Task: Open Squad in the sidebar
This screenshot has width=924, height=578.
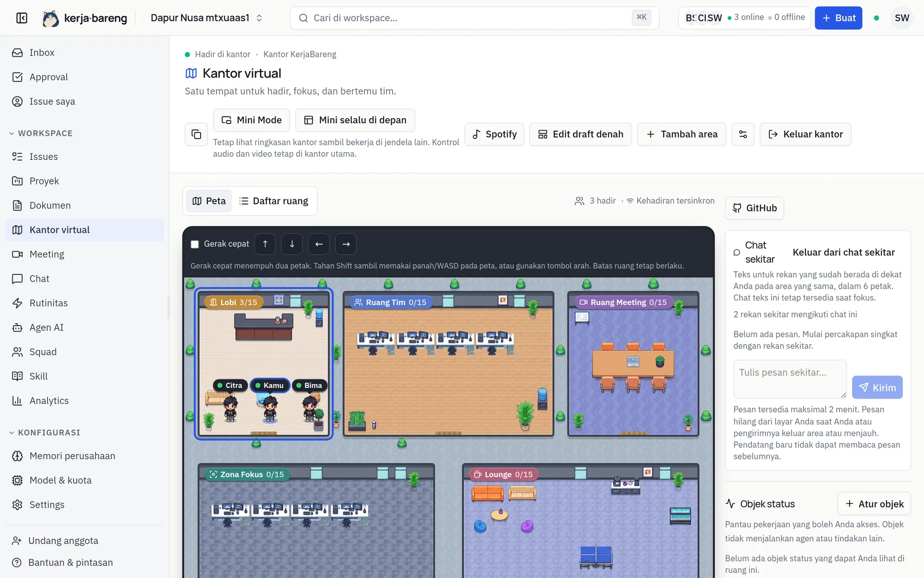Action: [x=84, y=352]
